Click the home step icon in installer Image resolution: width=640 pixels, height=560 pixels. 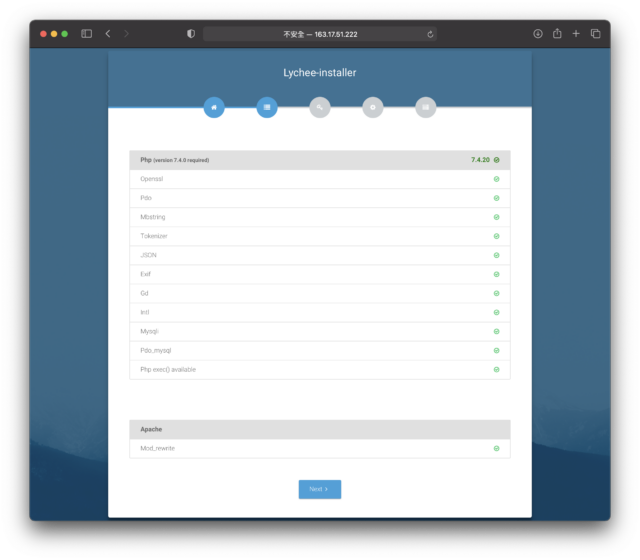[214, 107]
